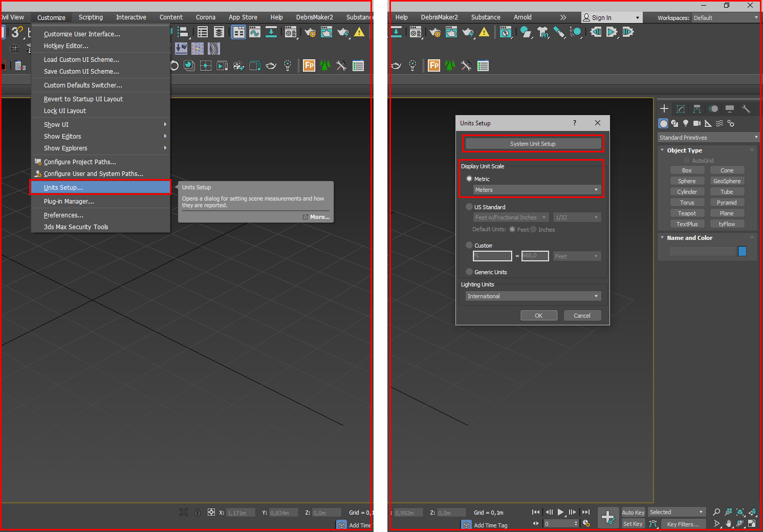Click the Play Animation button

pos(560,512)
